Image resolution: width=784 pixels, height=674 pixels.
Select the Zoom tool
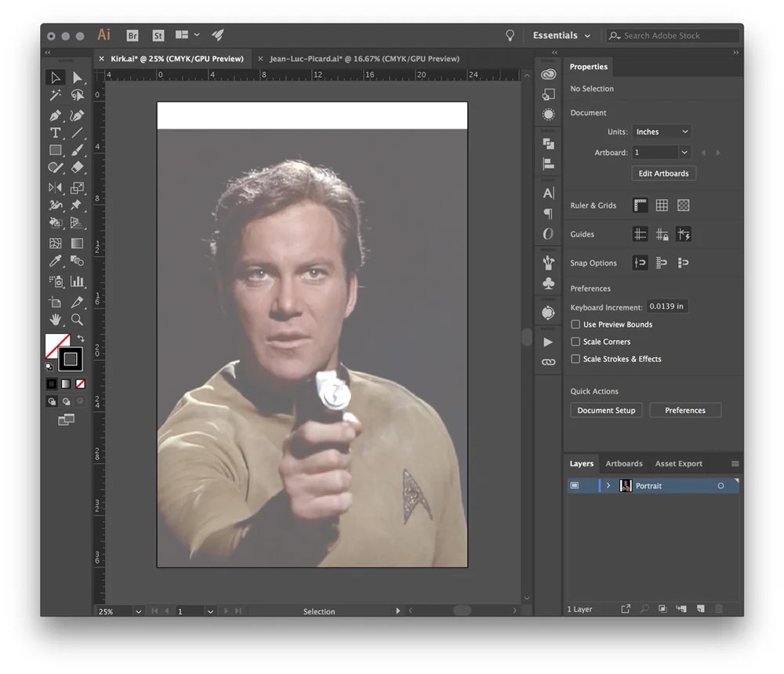78,320
